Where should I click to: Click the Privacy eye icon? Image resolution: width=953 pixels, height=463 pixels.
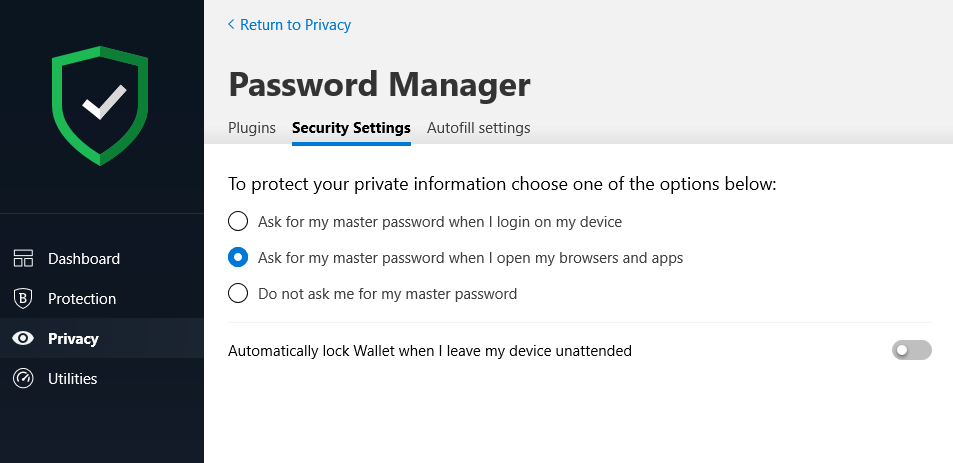point(23,339)
